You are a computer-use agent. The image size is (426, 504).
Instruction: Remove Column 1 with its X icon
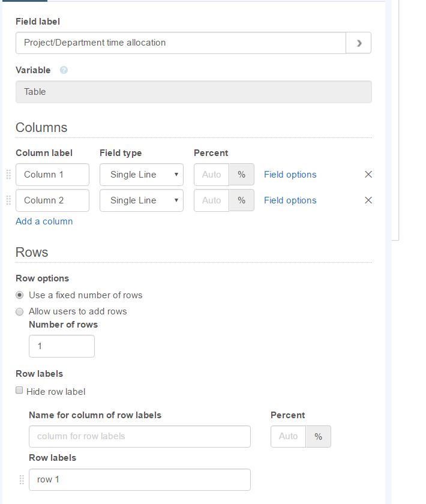368,175
